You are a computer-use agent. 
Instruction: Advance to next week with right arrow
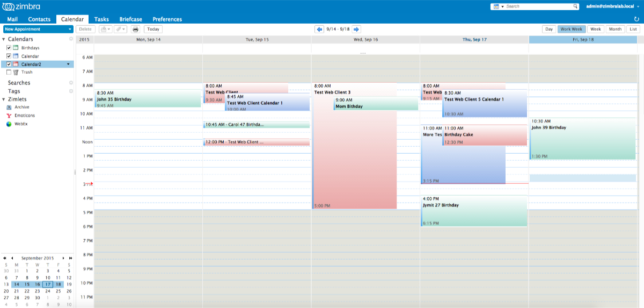pyautogui.click(x=356, y=30)
